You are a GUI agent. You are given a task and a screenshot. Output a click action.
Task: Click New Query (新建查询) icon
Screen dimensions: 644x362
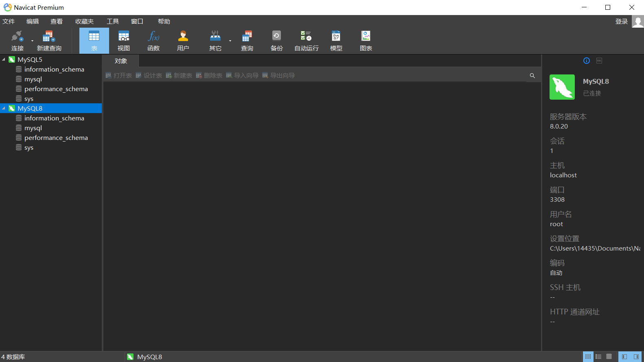[49, 41]
